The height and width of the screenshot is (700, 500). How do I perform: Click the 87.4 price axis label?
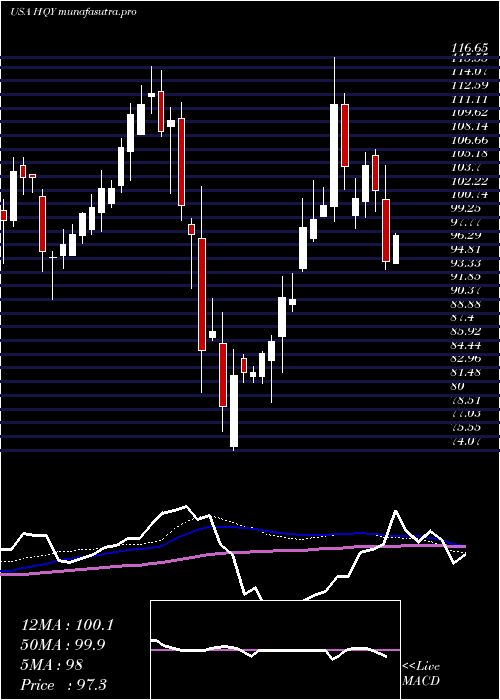click(x=463, y=318)
